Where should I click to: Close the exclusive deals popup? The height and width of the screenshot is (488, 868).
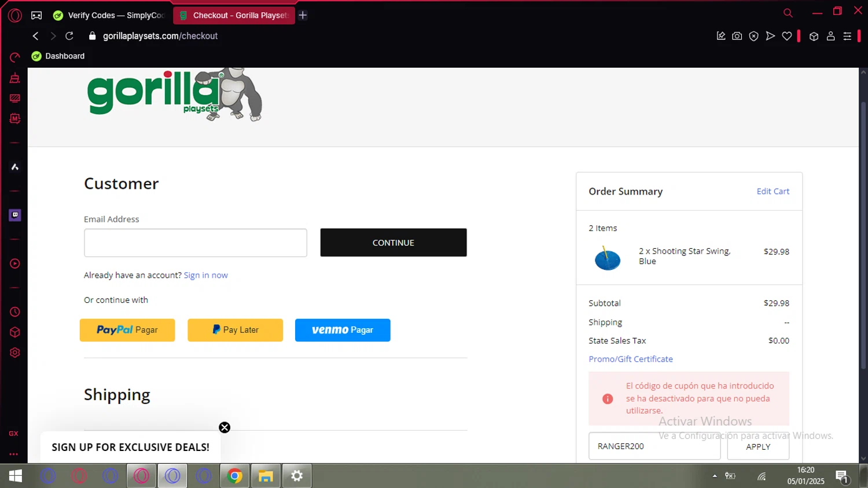coord(225,428)
